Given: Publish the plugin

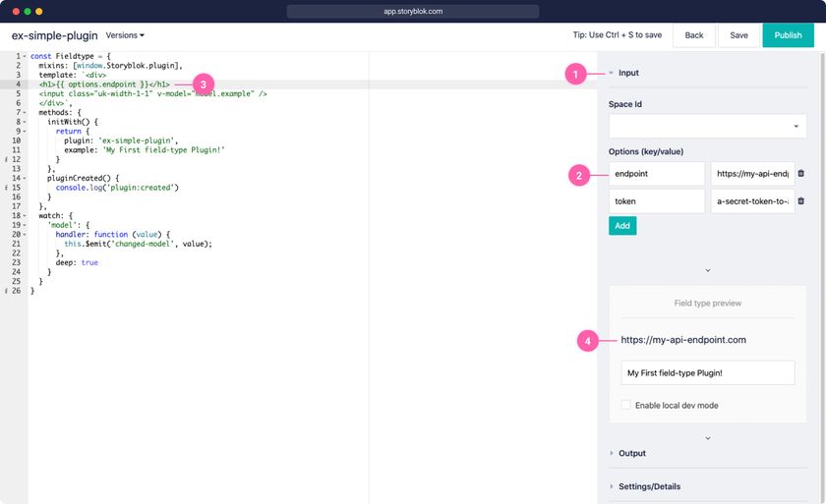Looking at the screenshot, I should pyautogui.click(x=788, y=35).
